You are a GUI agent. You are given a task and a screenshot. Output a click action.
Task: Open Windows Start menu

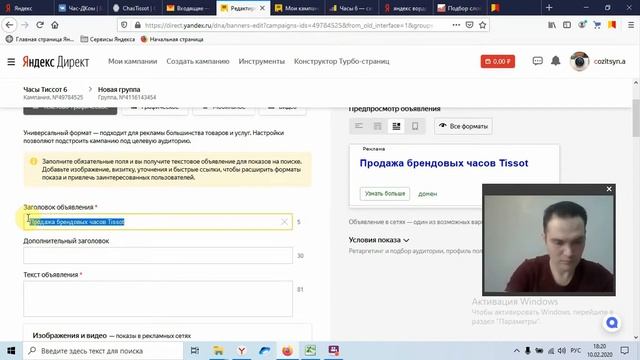click(11, 351)
